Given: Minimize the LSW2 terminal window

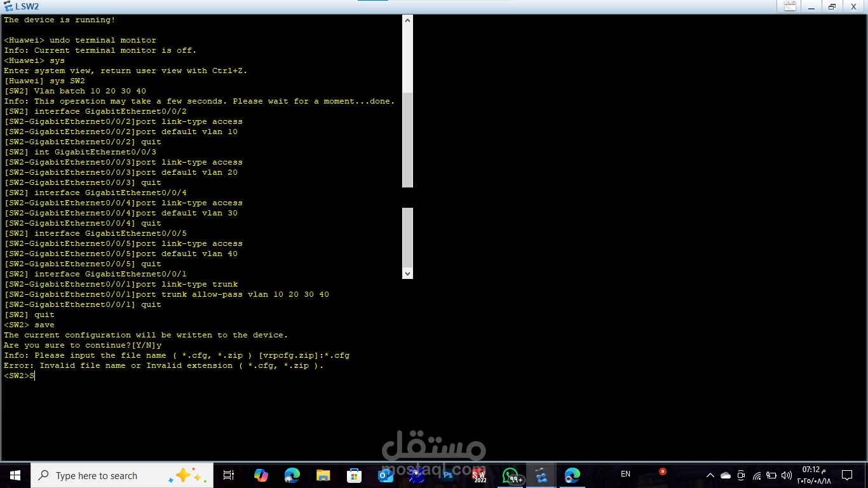Looking at the screenshot, I should coord(811,6).
